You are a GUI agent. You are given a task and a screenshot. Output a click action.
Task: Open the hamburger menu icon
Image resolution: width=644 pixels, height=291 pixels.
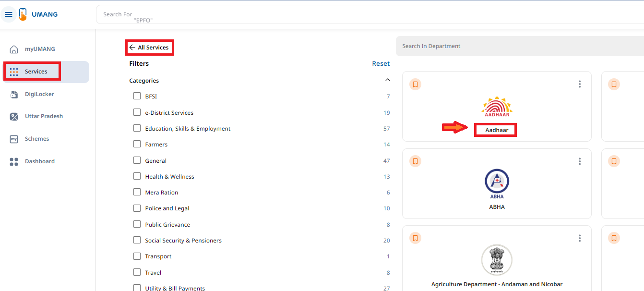tap(8, 14)
